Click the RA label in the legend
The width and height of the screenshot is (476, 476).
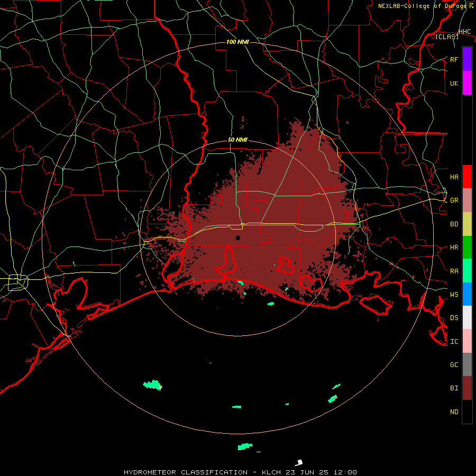click(x=454, y=271)
